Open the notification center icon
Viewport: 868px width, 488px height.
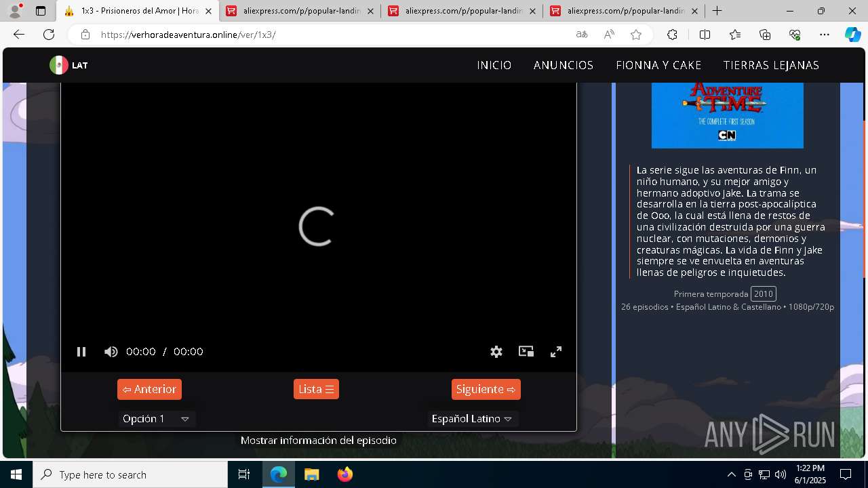(x=846, y=474)
